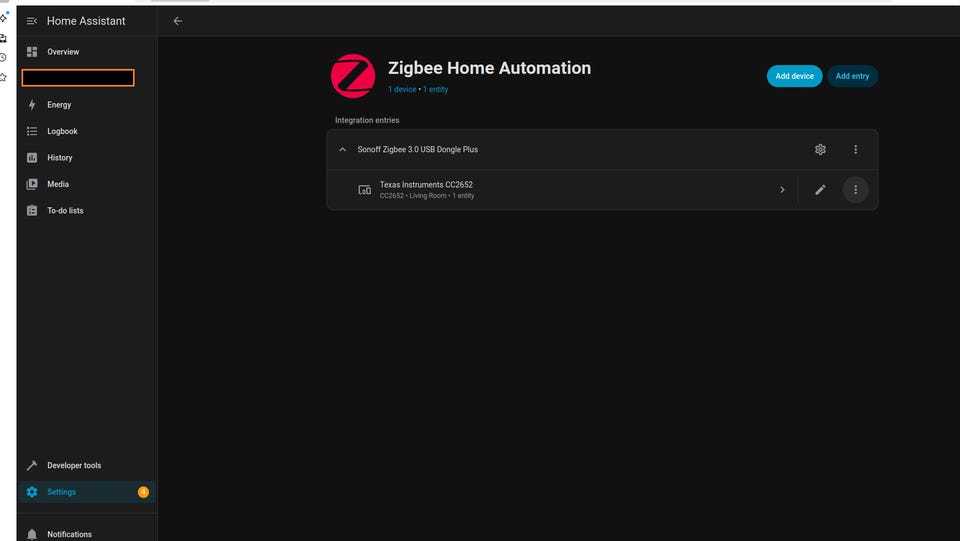Image resolution: width=960 pixels, height=541 pixels.
Task: Open the Sonoff dongle entry three-dot menu
Action: pyautogui.click(x=855, y=149)
